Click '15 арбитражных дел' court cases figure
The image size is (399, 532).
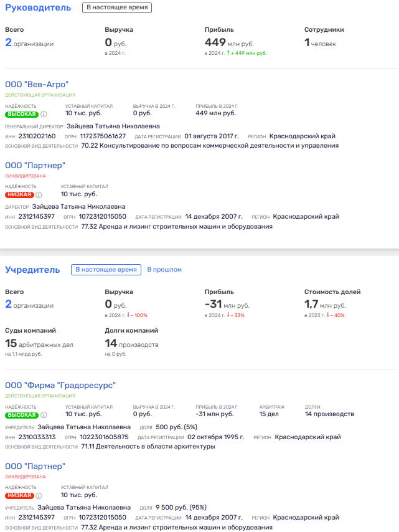[x=39, y=344]
